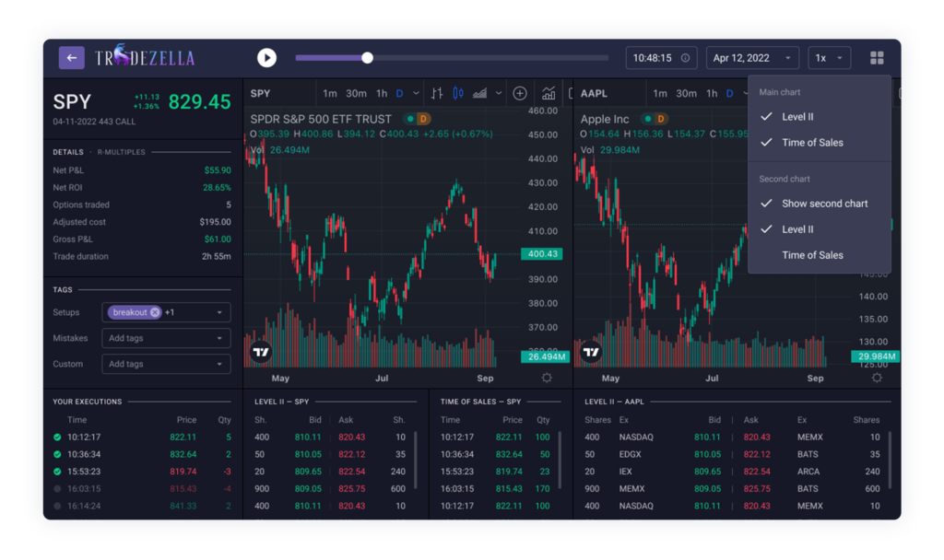
Task: Click the 400.43 price label on SPY axis
Action: (x=542, y=254)
